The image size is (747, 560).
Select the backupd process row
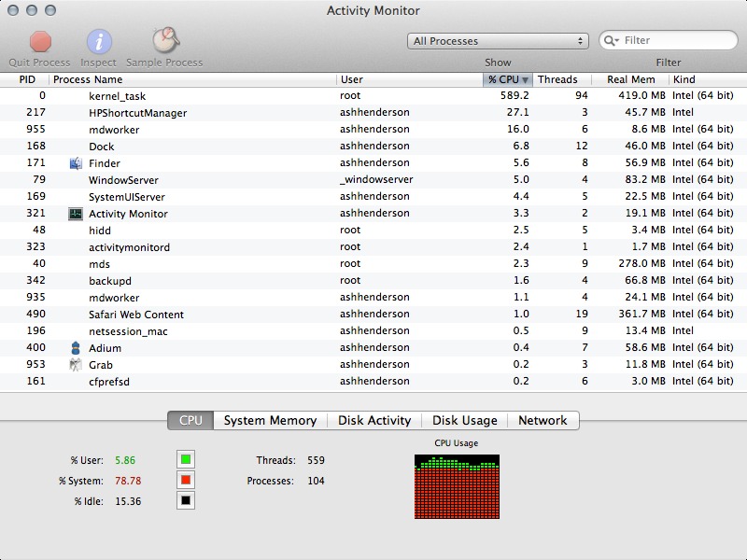click(373, 281)
